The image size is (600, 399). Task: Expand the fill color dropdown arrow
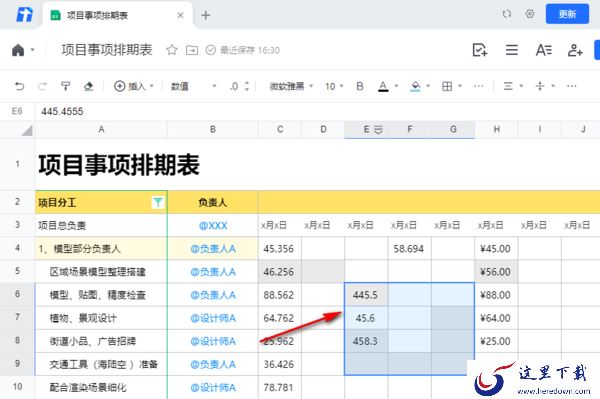tap(428, 86)
